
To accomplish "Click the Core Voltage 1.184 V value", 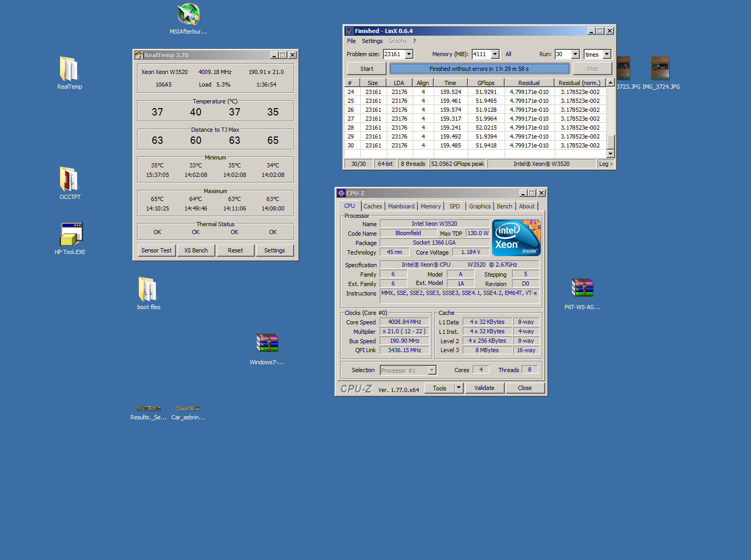I will [x=471, y=252].
